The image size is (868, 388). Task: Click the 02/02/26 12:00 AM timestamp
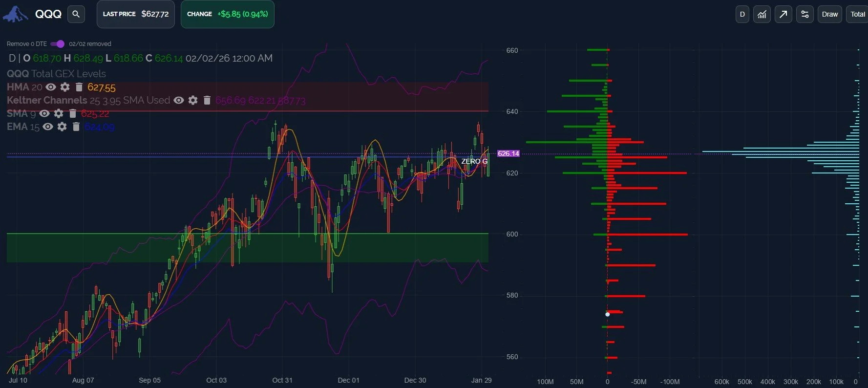(x=229, y=58)
